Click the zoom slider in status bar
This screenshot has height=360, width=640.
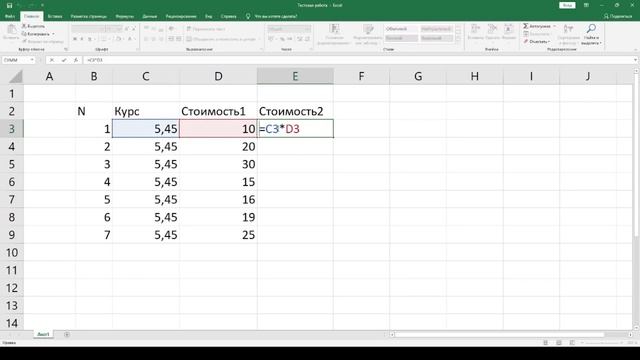pyautogui.click(x=603, y=343)
